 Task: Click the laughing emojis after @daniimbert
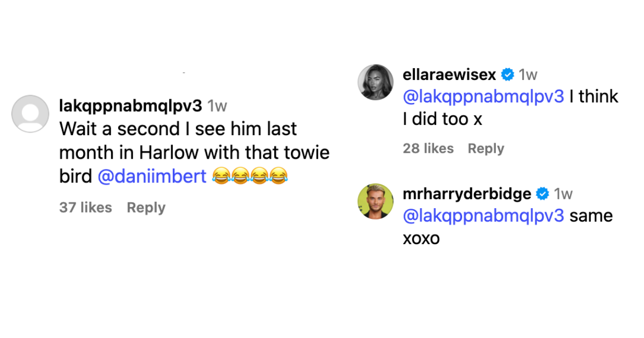click(250, 177)
